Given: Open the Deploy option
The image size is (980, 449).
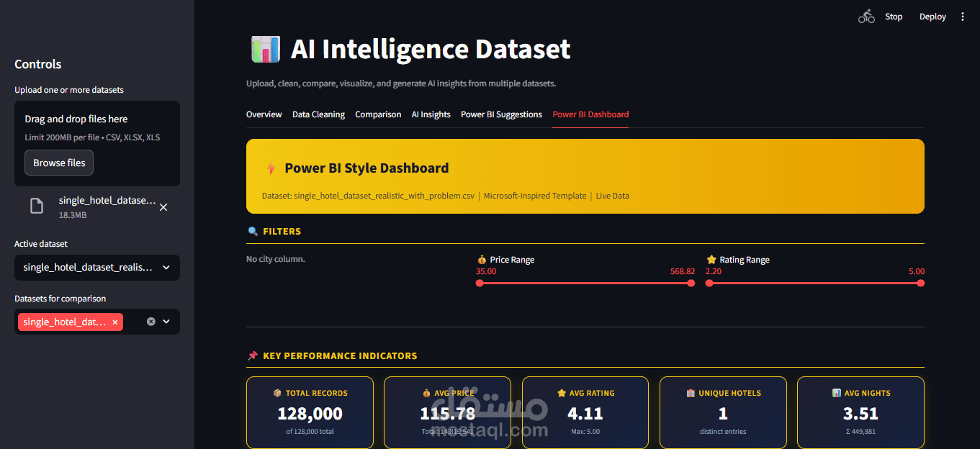Looking at the screenshot, I should (x=932, y=17).
